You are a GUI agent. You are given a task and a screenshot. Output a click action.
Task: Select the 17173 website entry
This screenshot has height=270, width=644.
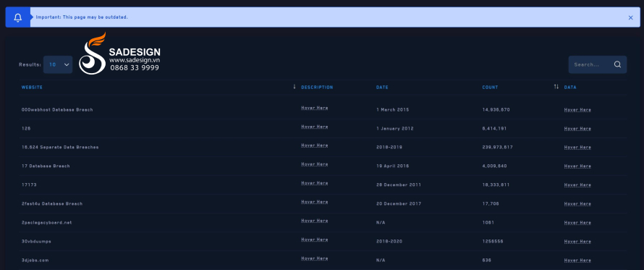point(29,185)
